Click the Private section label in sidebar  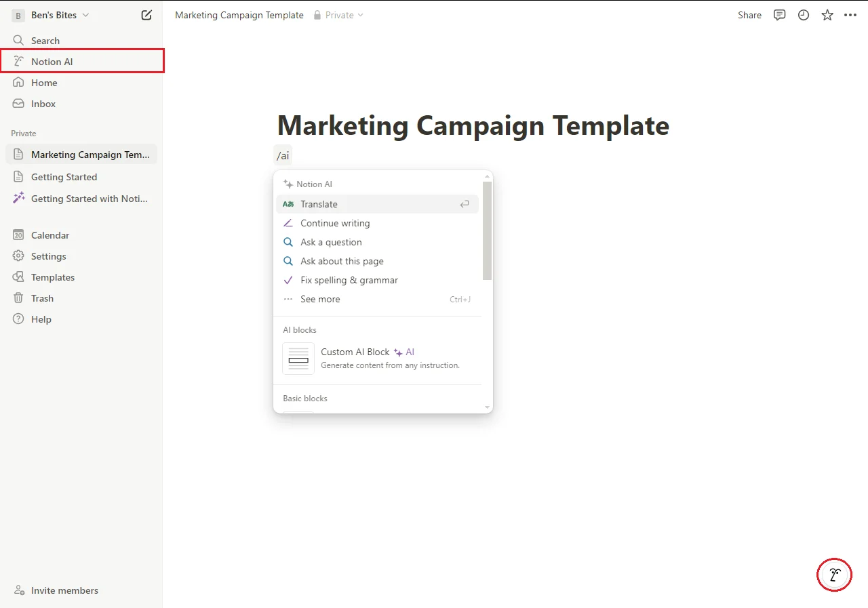coord(24,134)
